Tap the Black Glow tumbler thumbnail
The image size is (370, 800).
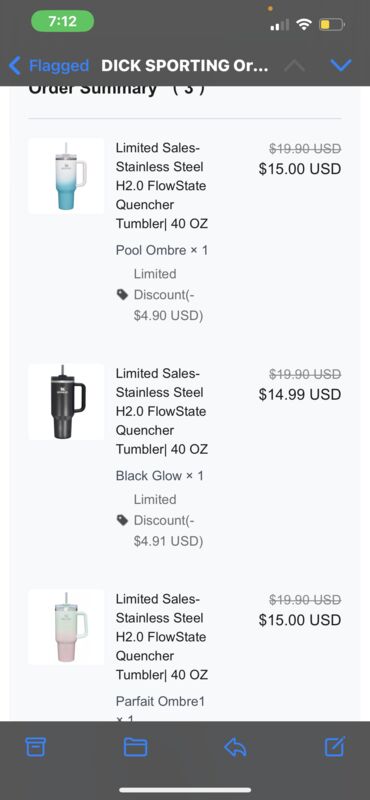tap(66, 402)
